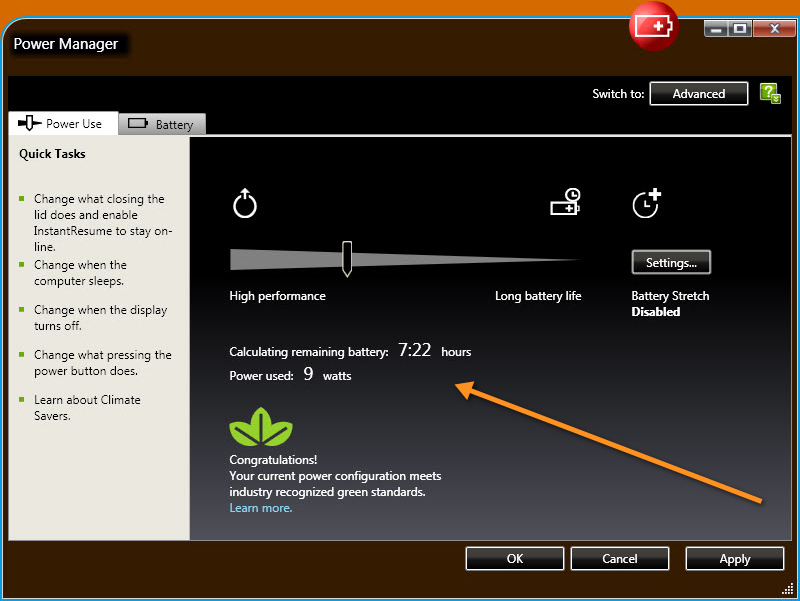Apply the power settings

pos(735,559)
